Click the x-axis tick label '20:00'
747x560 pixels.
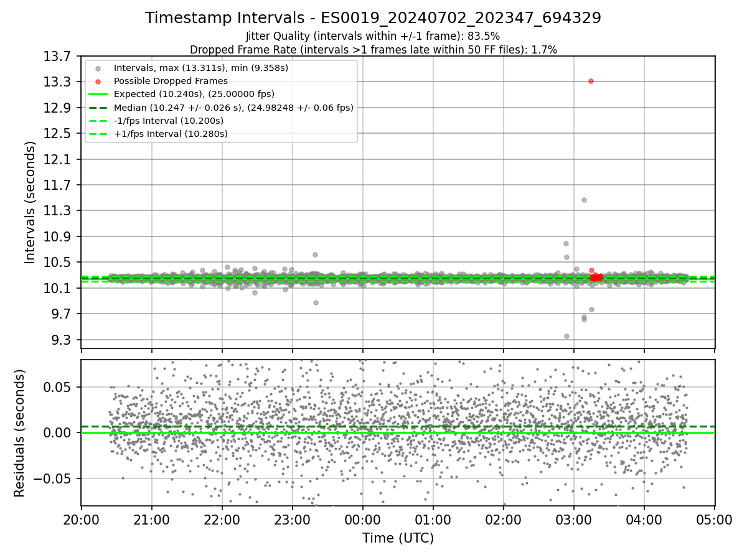pos(81,520)
